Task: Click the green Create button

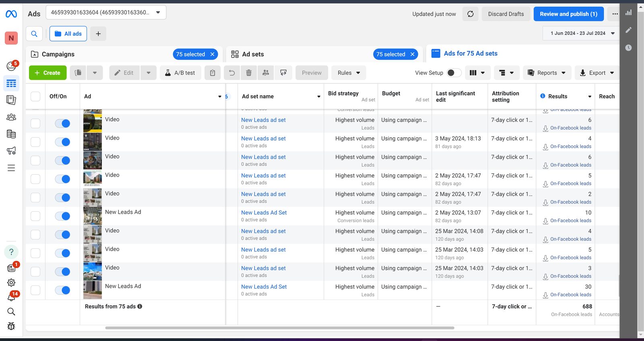Action: point(47,73)
